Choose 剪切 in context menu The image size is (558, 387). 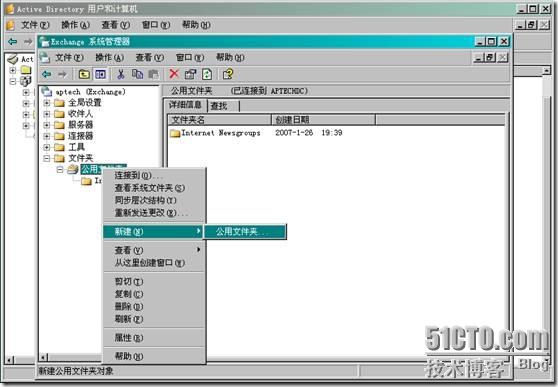click(154, 281)
